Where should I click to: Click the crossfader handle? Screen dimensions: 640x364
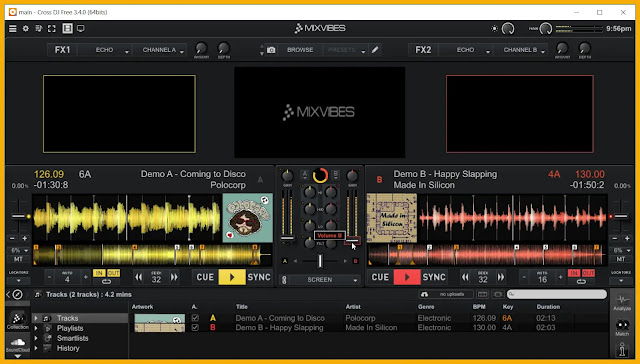coord(320,261)
